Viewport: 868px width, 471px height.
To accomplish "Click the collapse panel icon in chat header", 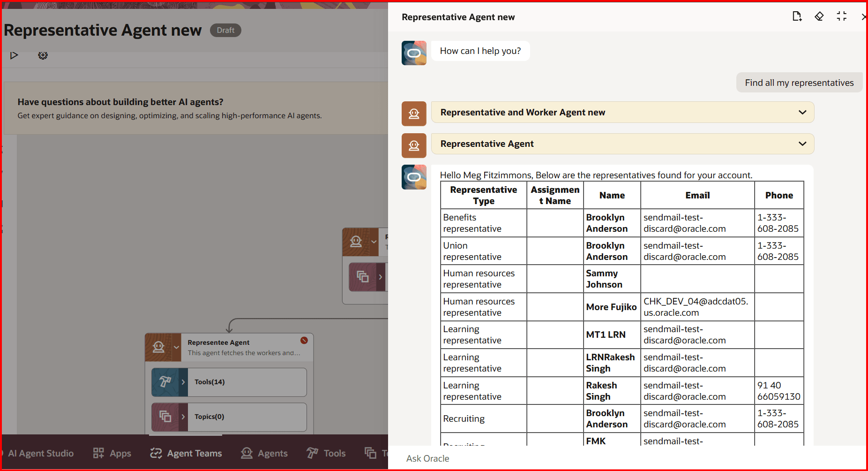I will tap(842, 16).
